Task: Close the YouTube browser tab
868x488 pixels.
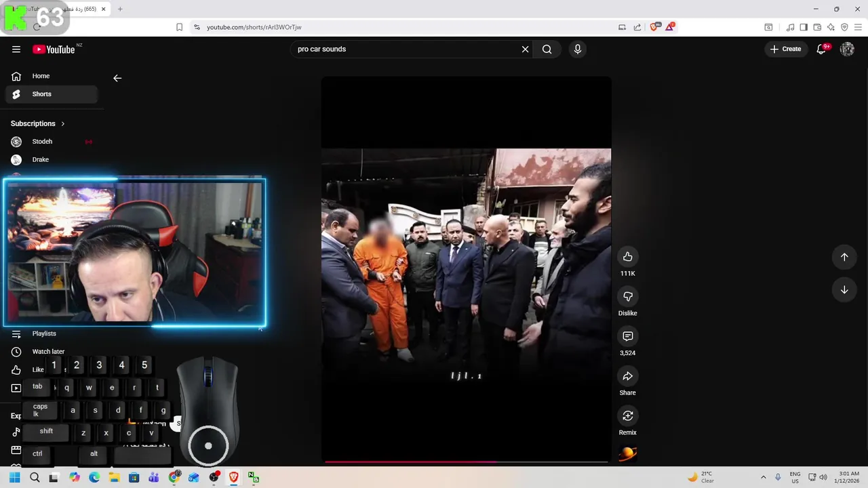Action: [104, 9]
